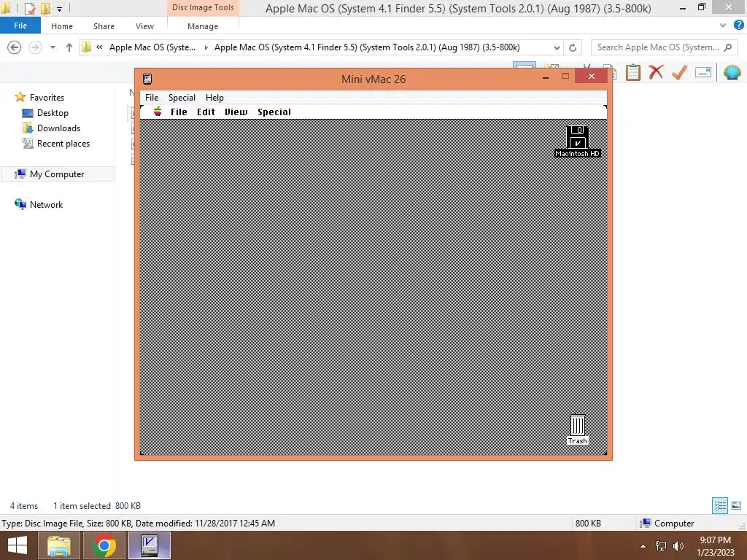Switch to the Share ribbon tab
Image resolution: width=747 pixels, height=560 pixels.
[104, 26]
